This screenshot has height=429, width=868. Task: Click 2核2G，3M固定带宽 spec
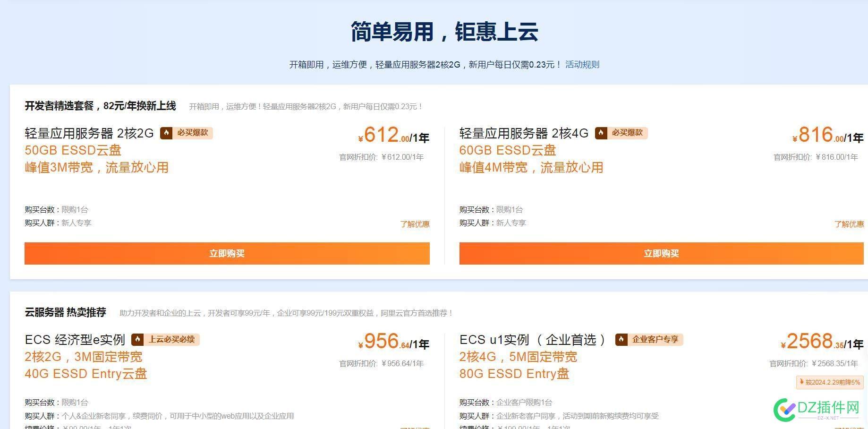[x=84, y=357]
